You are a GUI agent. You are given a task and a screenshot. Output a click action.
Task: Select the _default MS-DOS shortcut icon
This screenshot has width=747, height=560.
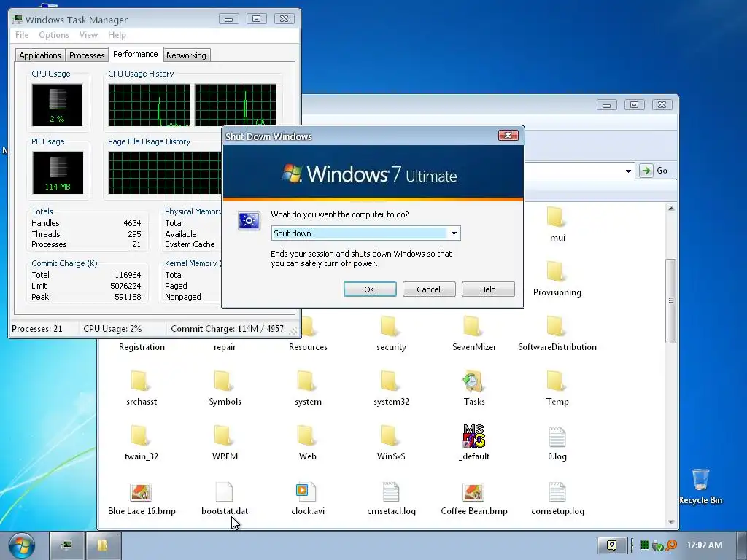coord(473,436)
